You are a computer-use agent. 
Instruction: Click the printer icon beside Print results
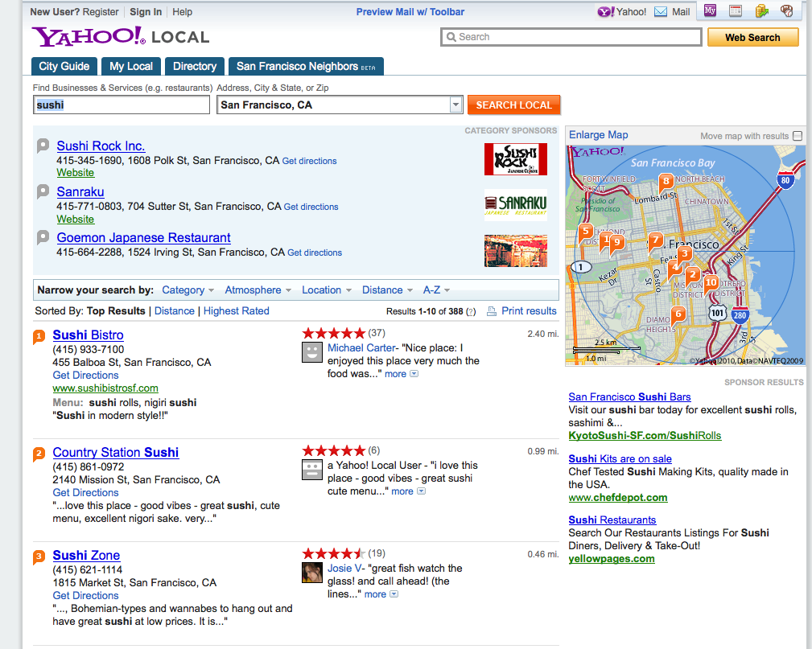tap(491, 310)
